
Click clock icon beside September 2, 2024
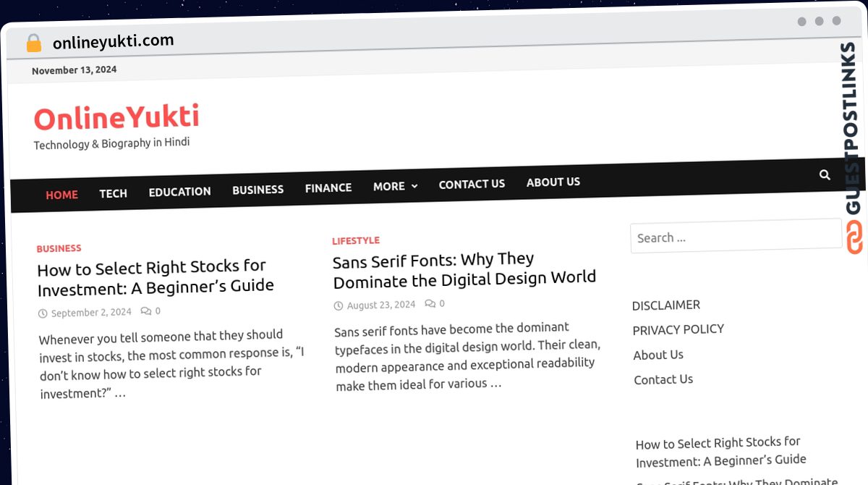click(x=43, y=313)
